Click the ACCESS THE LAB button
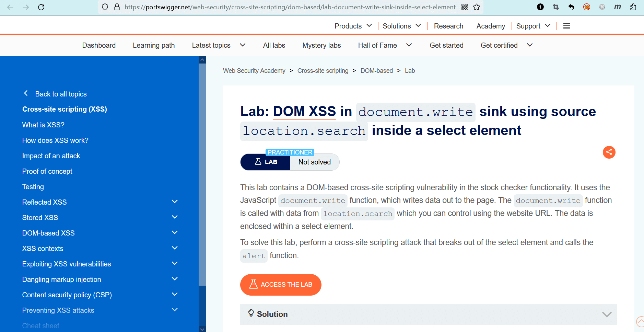 tap(281, 285)
